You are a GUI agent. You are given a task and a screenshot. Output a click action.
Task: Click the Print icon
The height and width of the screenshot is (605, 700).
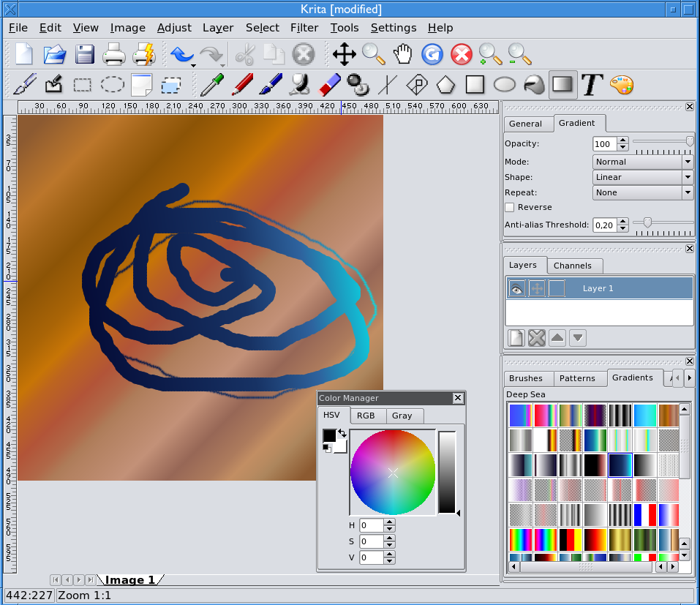[x=114, y=54]
